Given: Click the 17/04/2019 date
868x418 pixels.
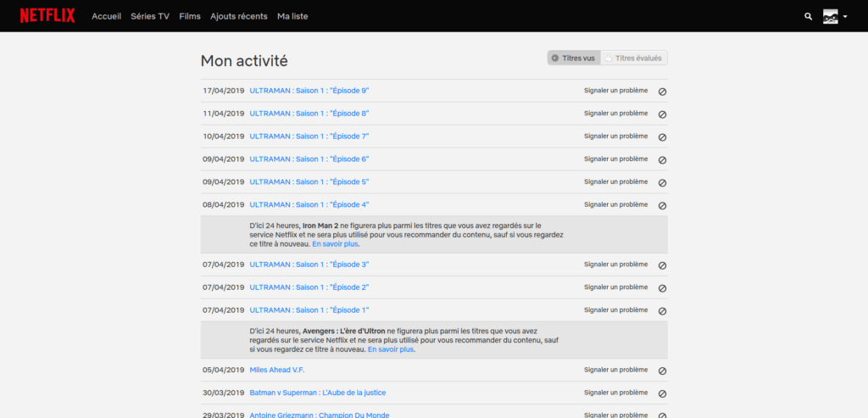Looking at the screenshot, I should click(223, 91).
